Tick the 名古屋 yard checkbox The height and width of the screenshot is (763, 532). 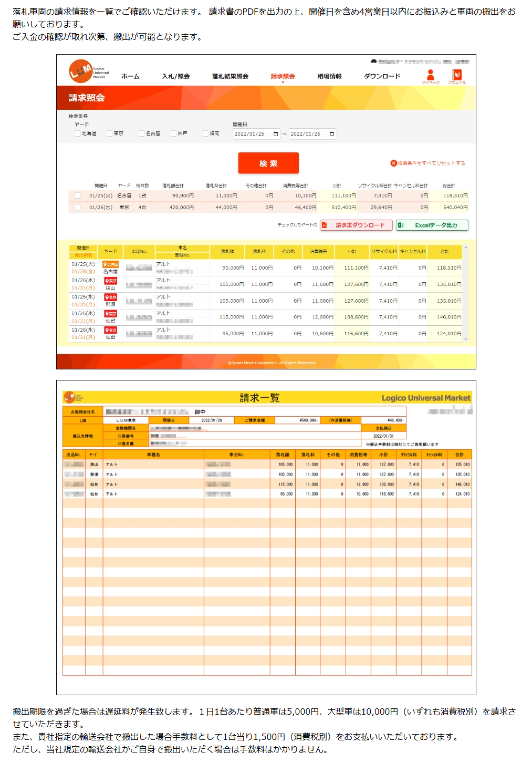(142, 133)
